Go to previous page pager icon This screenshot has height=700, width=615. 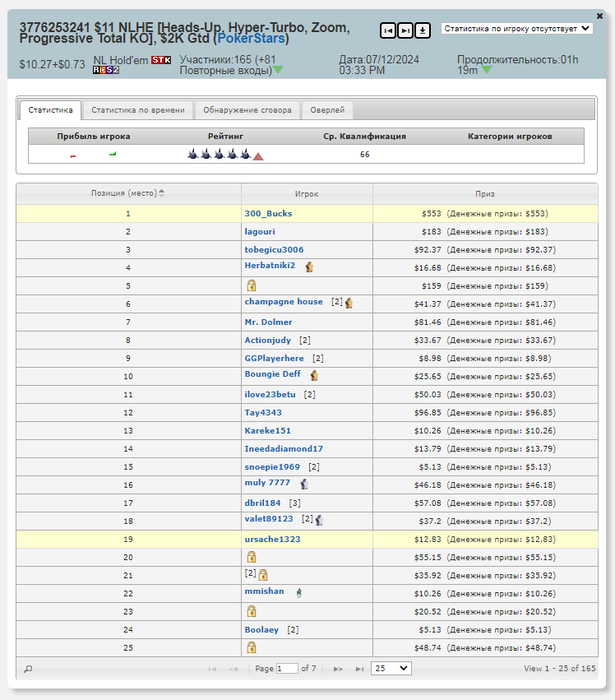[233, 669]
